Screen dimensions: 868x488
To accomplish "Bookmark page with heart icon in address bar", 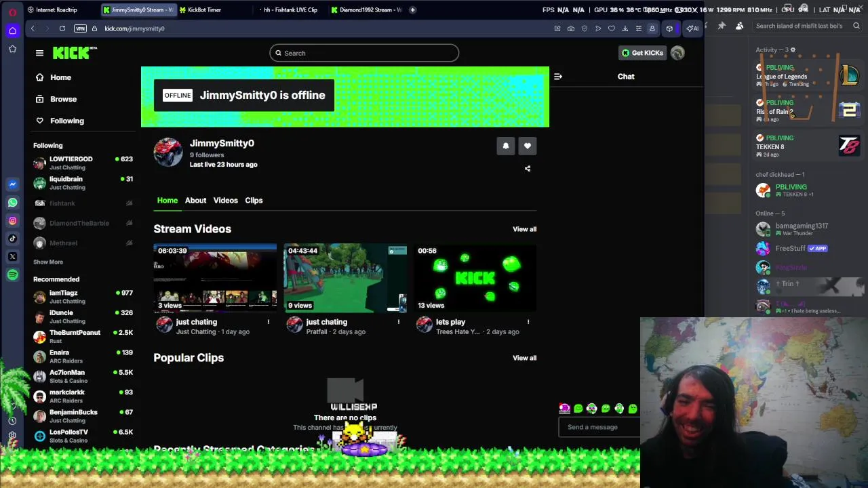I will coord(612,28).
